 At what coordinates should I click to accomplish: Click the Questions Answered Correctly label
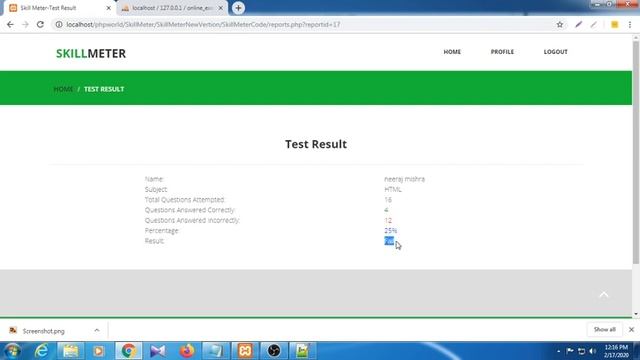(190, 210)
